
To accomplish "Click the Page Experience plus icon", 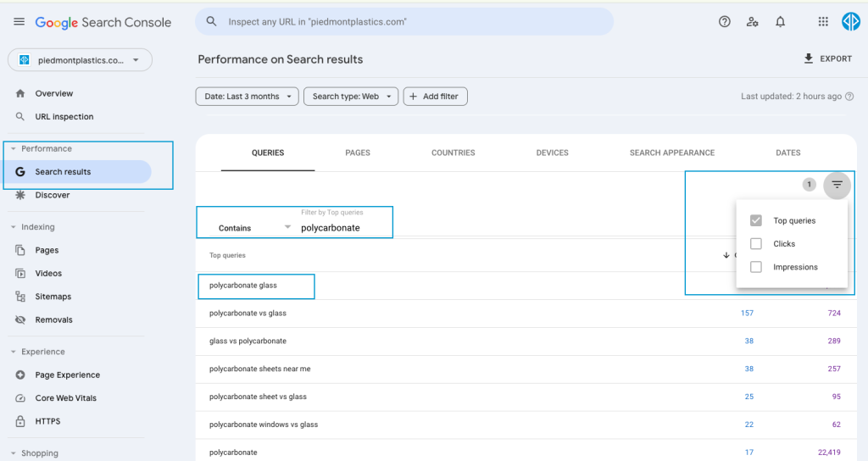I will click(x=20, y=375).
